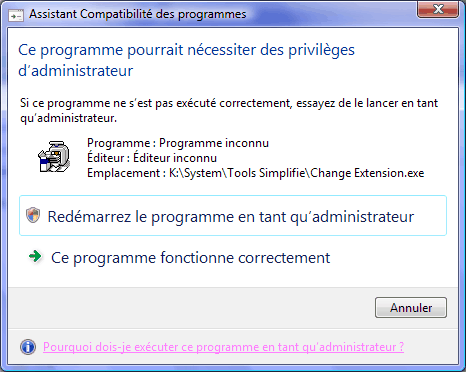Close the Assistant Compatibilité dialog
Viewport: 466px width, 372px height.
[x=437, y=9]
